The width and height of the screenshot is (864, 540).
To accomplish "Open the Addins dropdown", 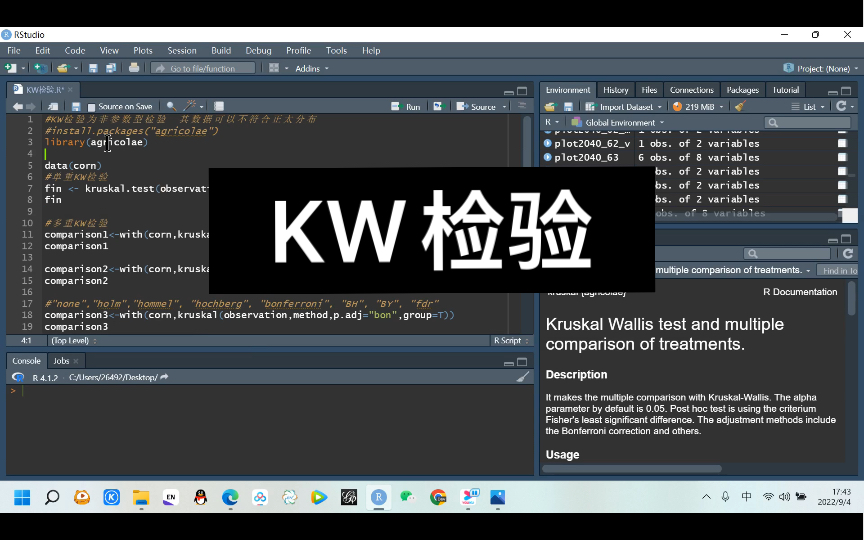I will (312, 68).
